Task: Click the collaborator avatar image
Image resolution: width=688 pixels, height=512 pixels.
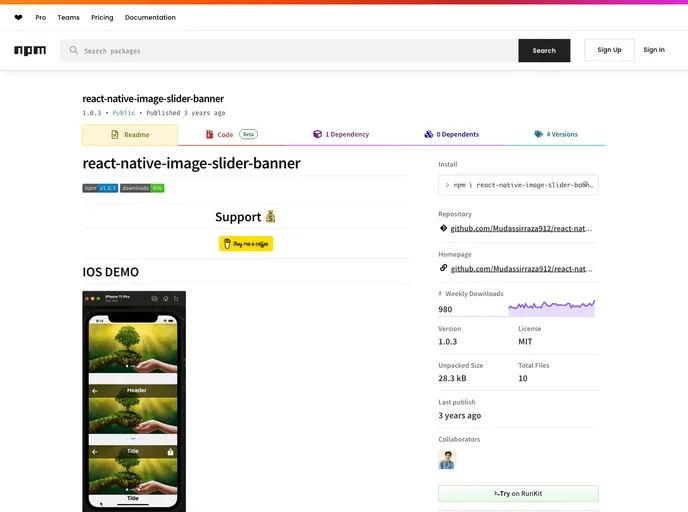Action: click(x=447, y=460)
